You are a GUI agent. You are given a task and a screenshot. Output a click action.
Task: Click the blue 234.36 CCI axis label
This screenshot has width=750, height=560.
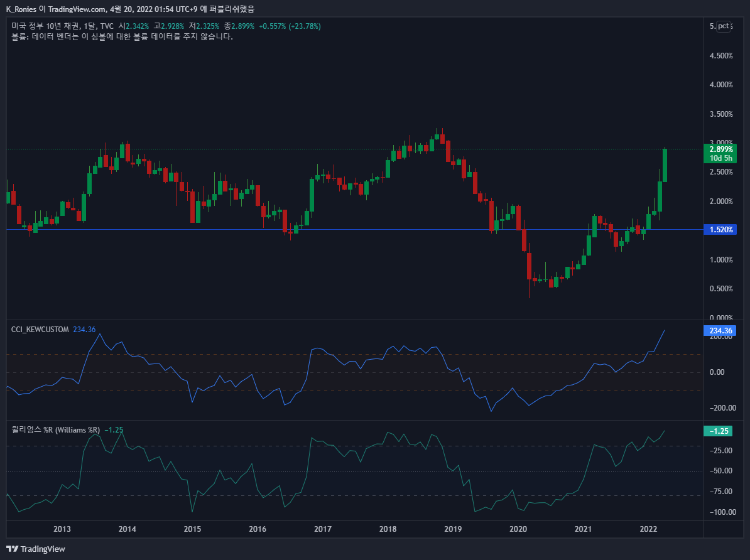tap(720, 330)
